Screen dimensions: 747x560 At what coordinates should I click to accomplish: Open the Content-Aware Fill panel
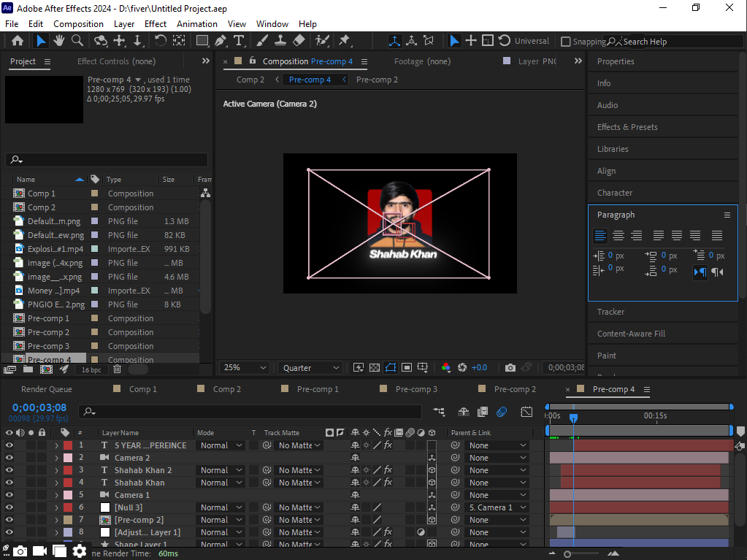click(x=631, y=334)
